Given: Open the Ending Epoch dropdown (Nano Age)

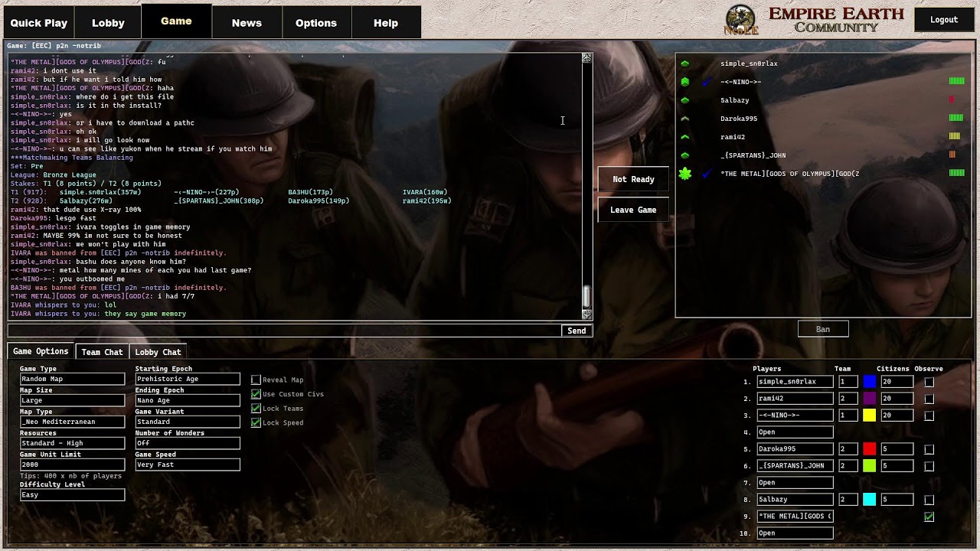Looking at the screenshot, I should coord(188,400).
